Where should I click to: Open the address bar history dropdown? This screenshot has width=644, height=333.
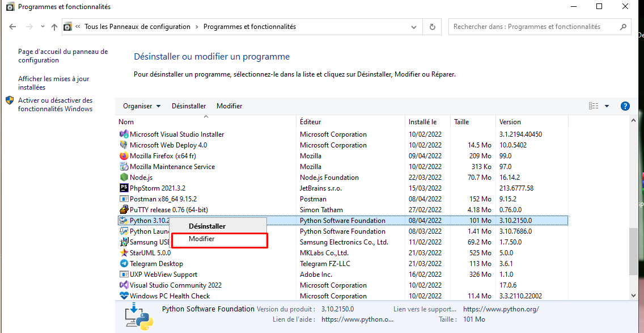point(414,27)
